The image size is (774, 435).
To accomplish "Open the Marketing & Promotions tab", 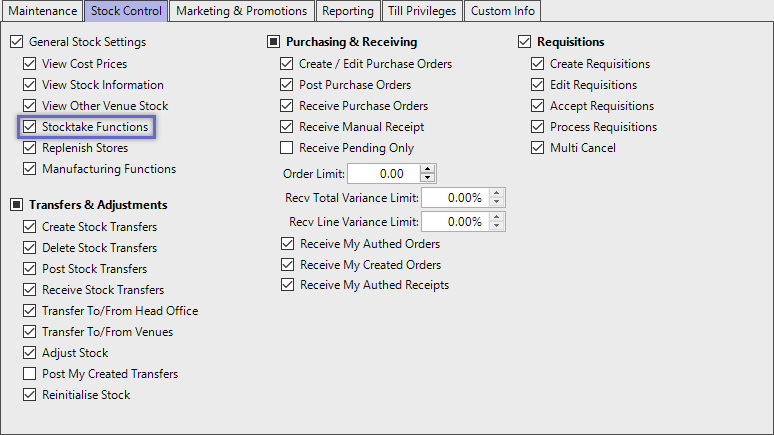I will pyautogui.click(x=241, y=11).
